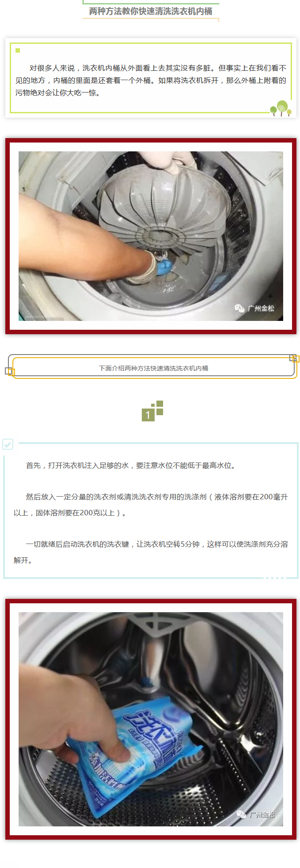Click the 广州金松 watermark in second photo
Image resolution: width=300 pixels, height=868 pixels.
tap(262, 814)
